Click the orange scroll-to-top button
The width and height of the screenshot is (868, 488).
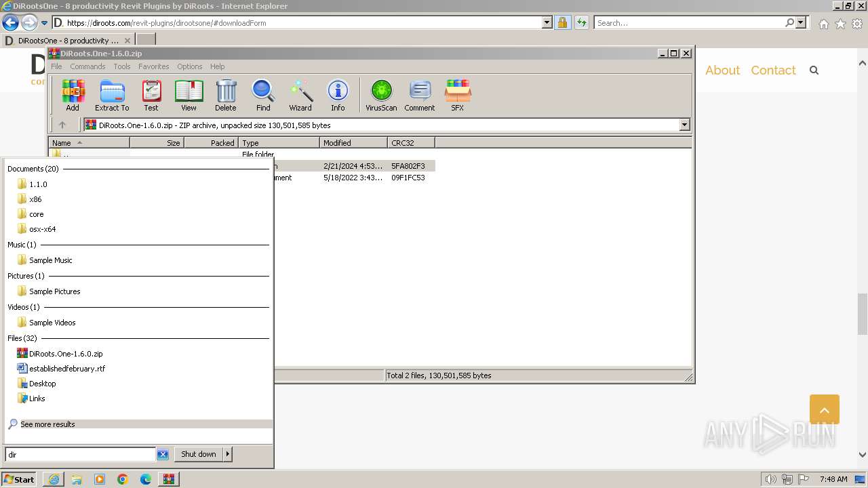825,409
